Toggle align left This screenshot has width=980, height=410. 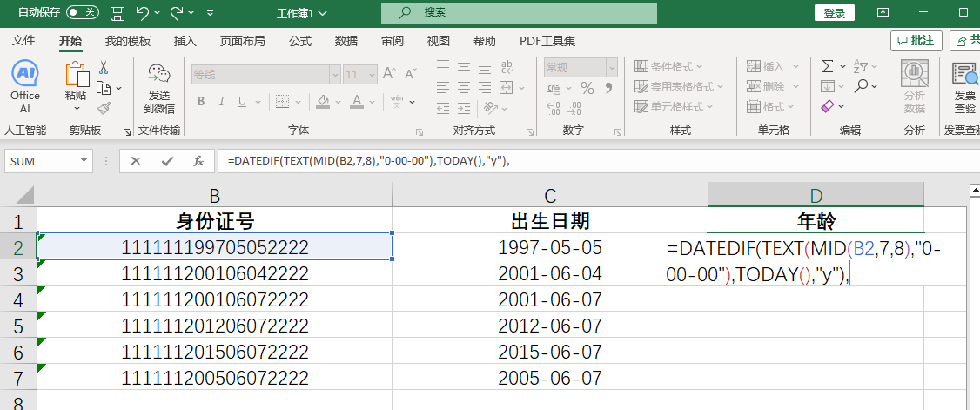click(x=443, y=87)
